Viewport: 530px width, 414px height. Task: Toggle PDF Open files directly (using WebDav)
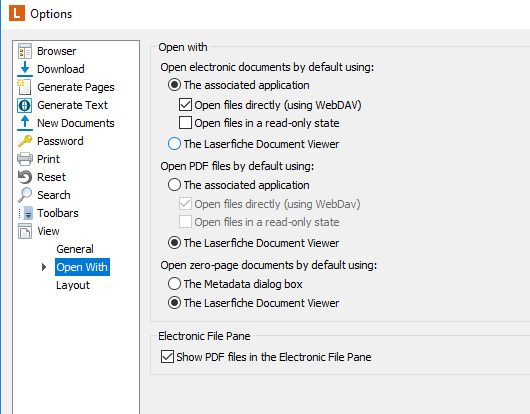(x=185, y=204)
